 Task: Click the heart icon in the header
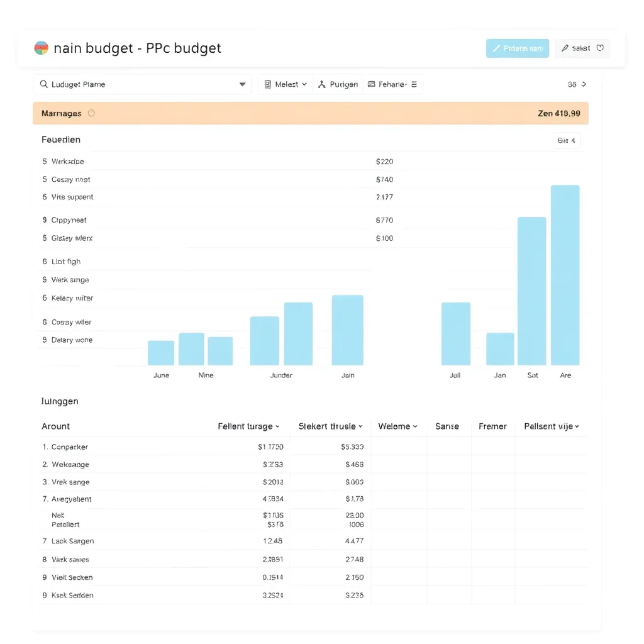coord(600,48)
